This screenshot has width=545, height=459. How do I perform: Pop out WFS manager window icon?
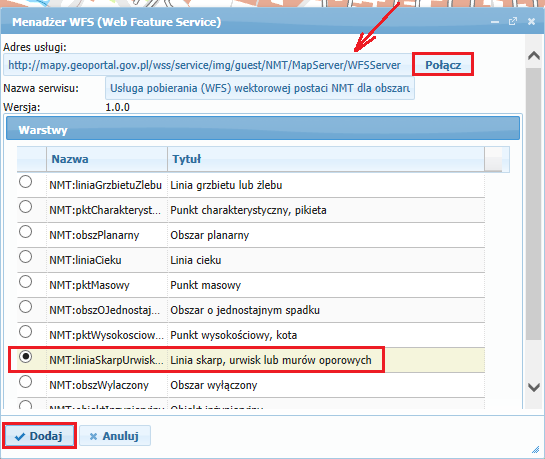coord(513,22)
